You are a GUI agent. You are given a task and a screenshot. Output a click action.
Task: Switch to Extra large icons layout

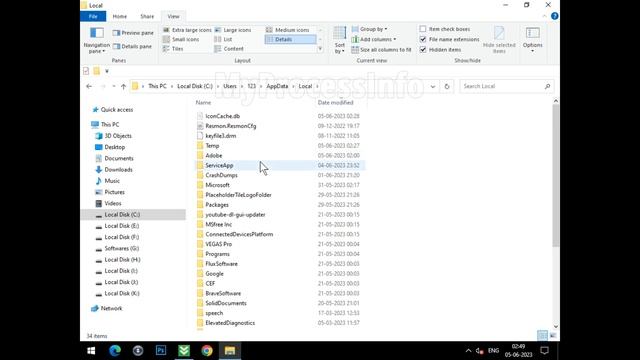(x=187, y=30)
